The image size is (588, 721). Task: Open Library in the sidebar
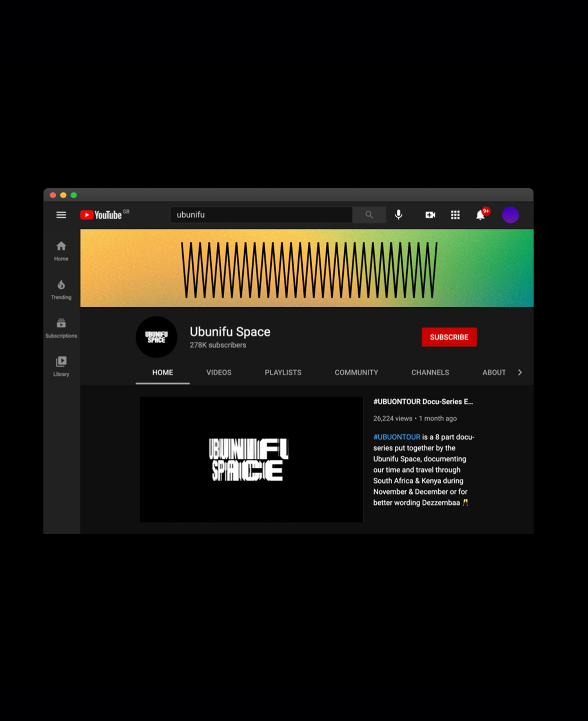(61, 366)
